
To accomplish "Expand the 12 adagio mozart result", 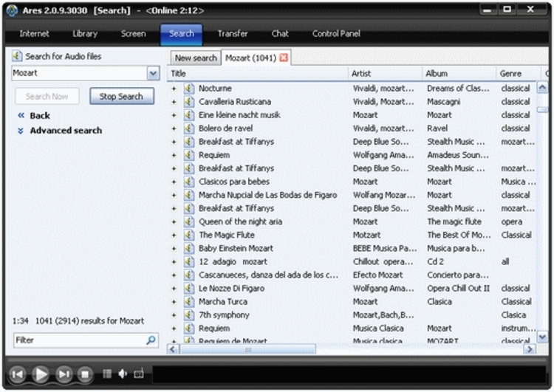I will (174, 262).
